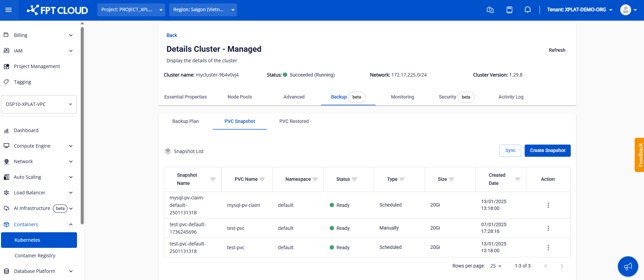Click the documentation book icon in header
The width and height of the screenshot is (644, 280).
pyautogui.click(x=509, y=10)
